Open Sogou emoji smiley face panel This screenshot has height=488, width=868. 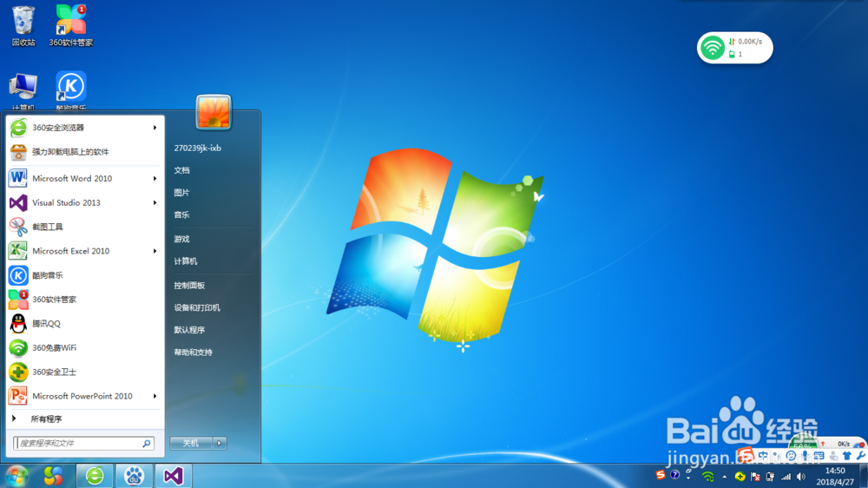(x=791, y=455)
